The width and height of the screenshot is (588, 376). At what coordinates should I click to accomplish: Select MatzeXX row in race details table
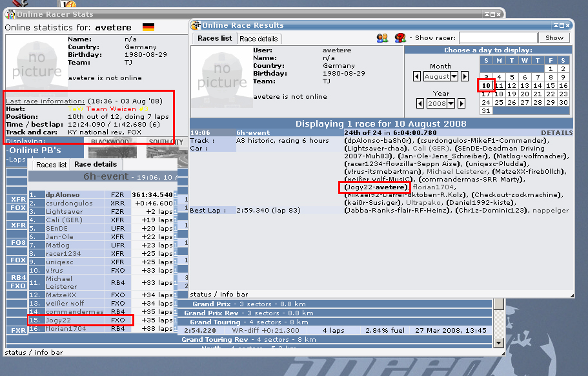pyautogui.click(x=103, y=295)
